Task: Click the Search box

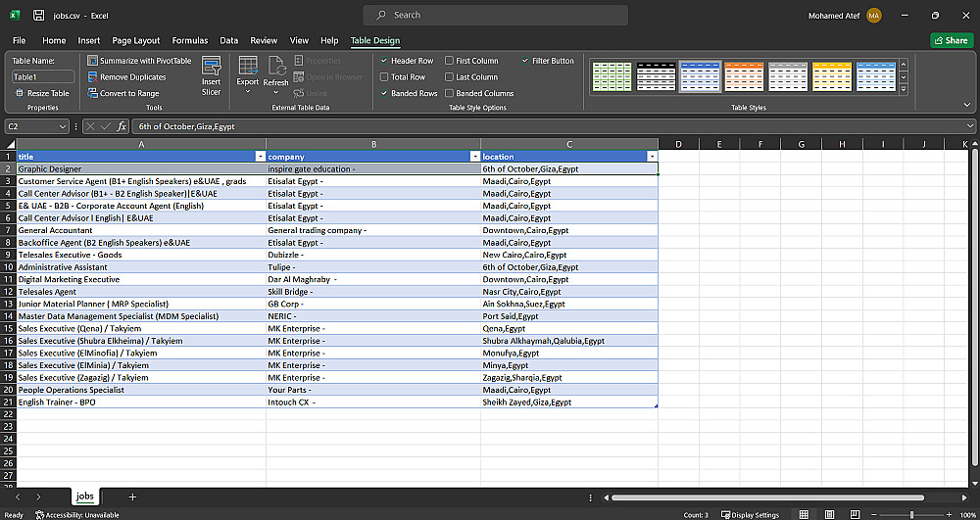Action: click(495, 15)
